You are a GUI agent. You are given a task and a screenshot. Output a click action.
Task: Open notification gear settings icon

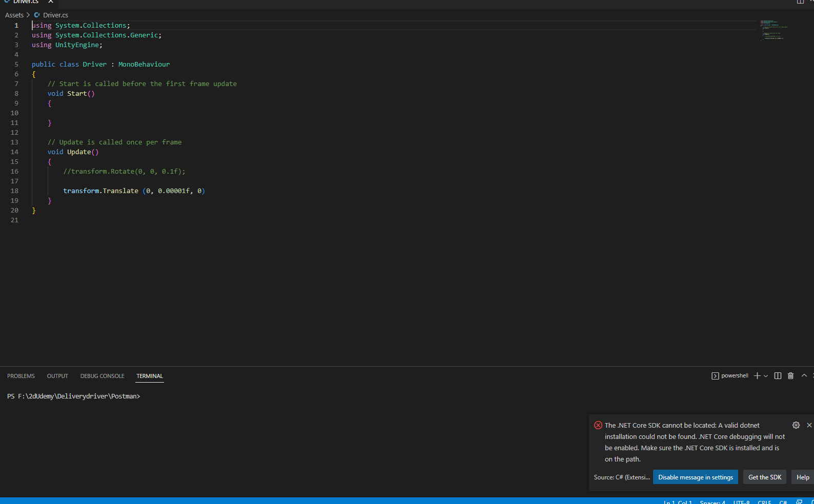click(x=796, y=425)
